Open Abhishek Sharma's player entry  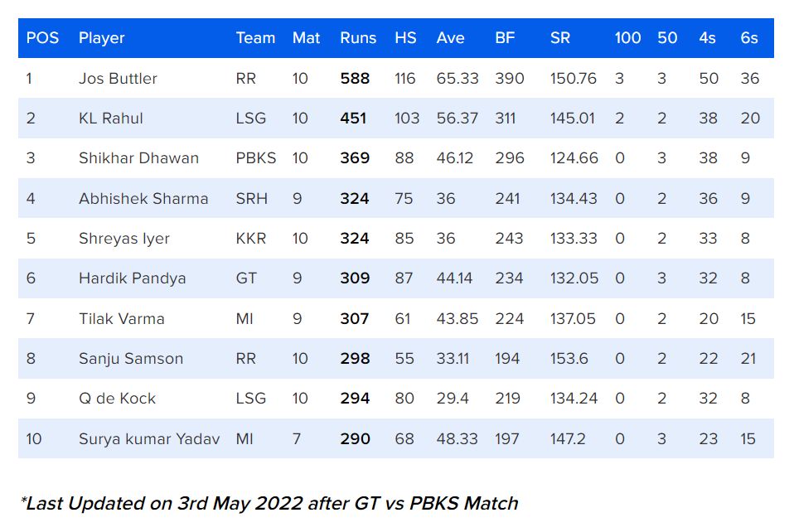(143, 199)
